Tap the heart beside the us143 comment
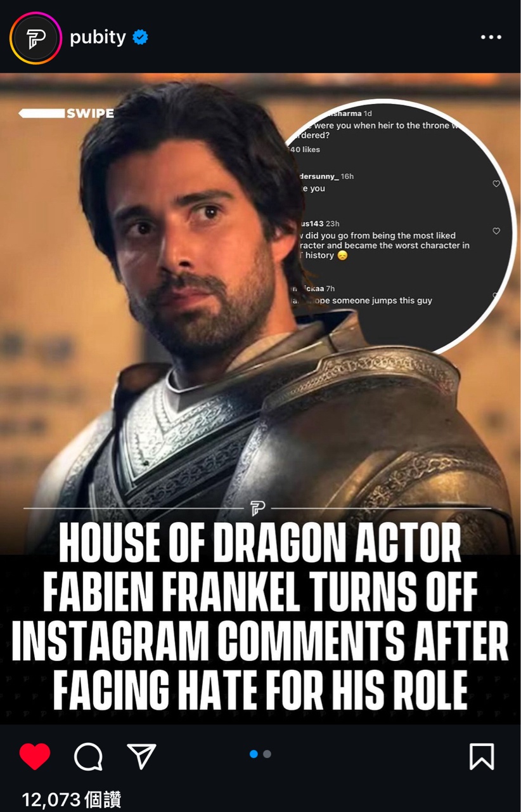The height and width of the screenshot is (812, 521). 496,231
